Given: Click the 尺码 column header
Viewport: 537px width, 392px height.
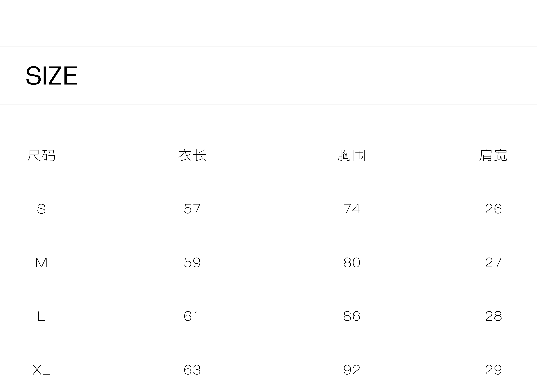Looking at the screenshot, I should point(41,155).
